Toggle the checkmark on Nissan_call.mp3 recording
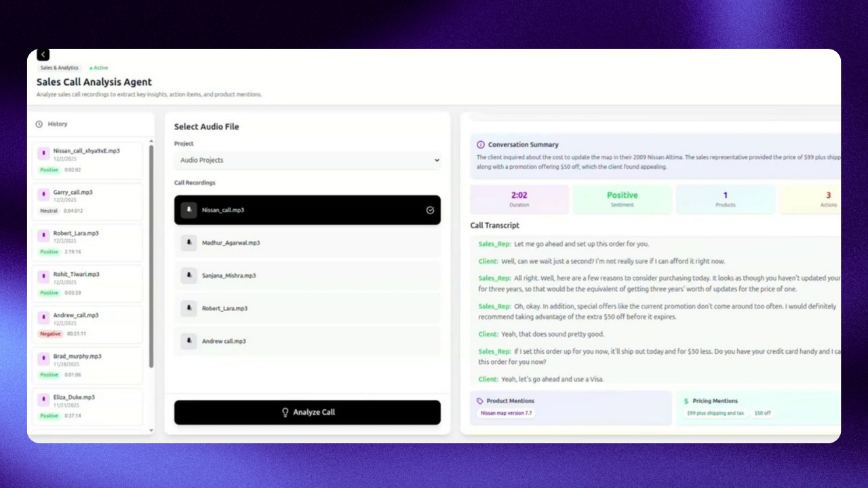 [430, 210]
